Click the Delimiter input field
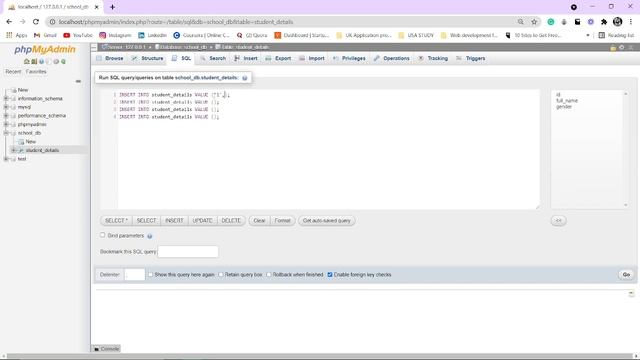640x360 pixels. (x=134, y=275)
